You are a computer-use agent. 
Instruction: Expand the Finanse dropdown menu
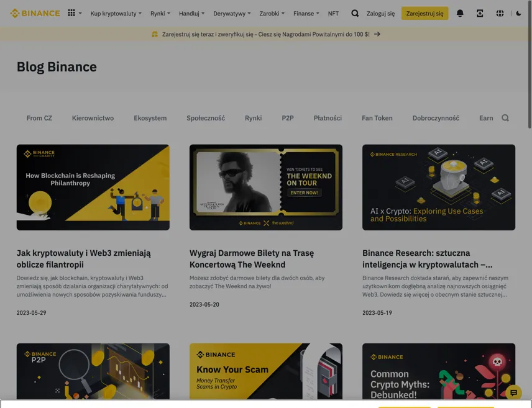coord(306,14)
